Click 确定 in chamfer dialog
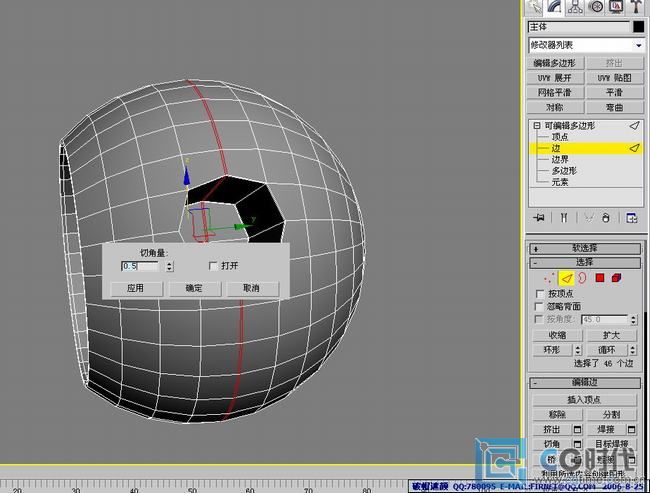 pyautogui.click(x=194, y=288)
